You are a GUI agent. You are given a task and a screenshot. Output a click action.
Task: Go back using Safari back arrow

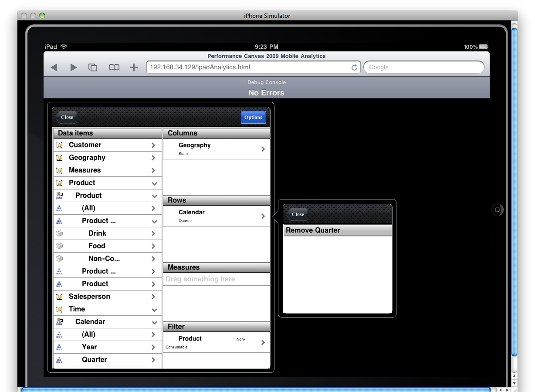click(x=54, y=68)
